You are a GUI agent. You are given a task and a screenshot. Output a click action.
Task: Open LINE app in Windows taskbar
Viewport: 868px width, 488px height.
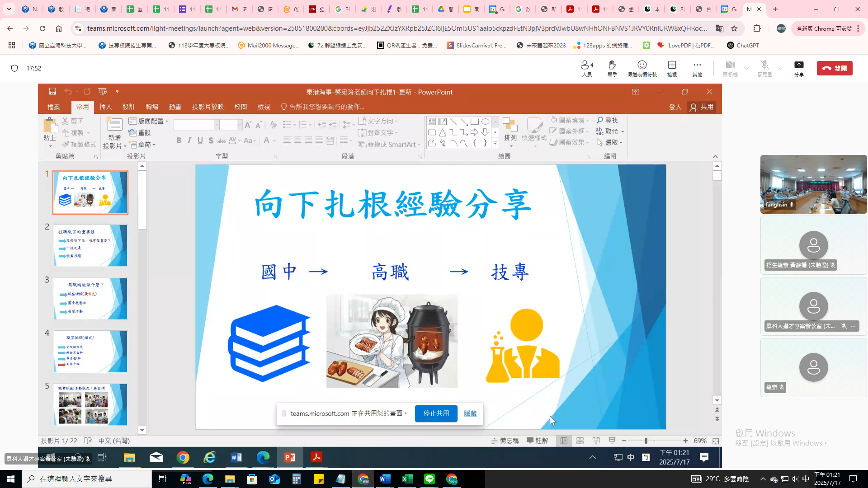[x=429, y=479]
